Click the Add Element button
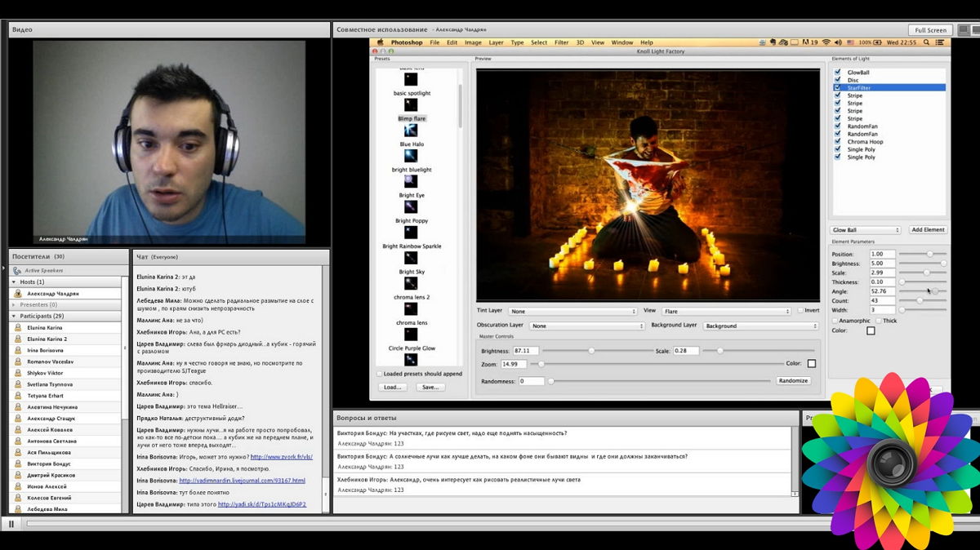This screenshot has width=980, height=550. 928,230
